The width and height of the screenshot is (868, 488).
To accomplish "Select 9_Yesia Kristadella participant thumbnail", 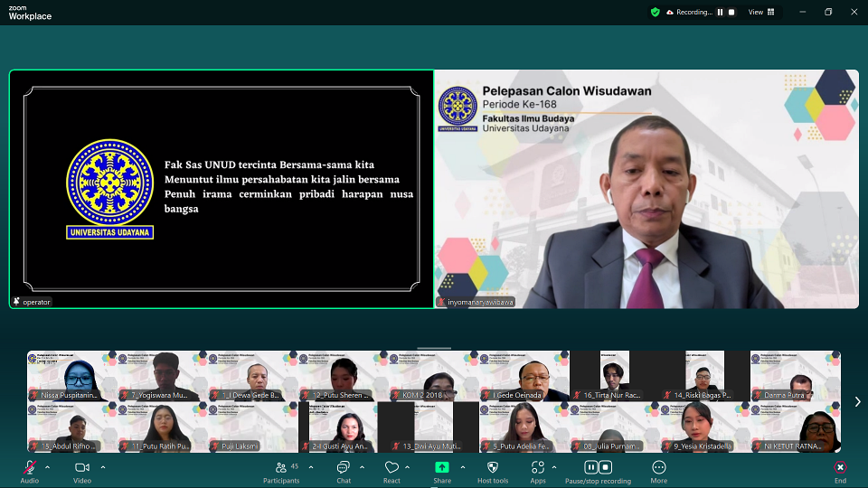I will (704, 427).
